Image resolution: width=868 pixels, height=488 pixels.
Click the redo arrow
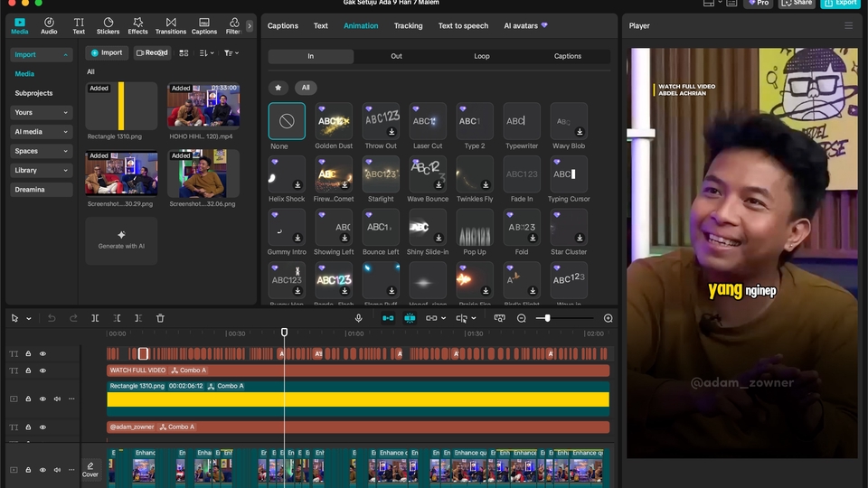point(73,318)
